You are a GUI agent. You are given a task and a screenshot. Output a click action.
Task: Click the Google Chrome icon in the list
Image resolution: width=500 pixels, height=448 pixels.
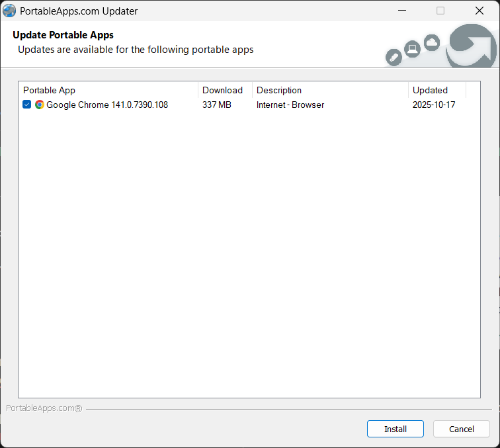click(40, 105)
